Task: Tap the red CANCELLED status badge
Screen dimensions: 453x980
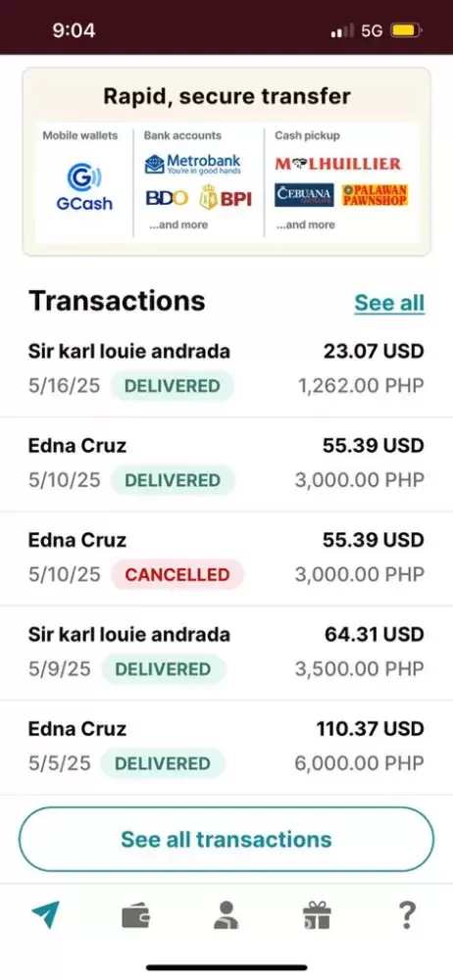Action: coord(177,575)
